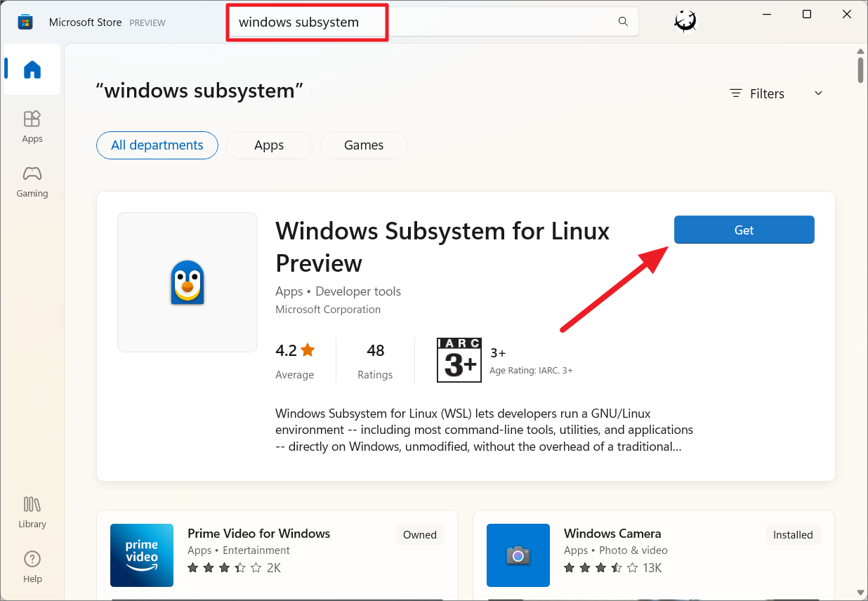Open the Prime Video for Windows listing
This screenshot has width=868, height=601.
pos(258,534)
